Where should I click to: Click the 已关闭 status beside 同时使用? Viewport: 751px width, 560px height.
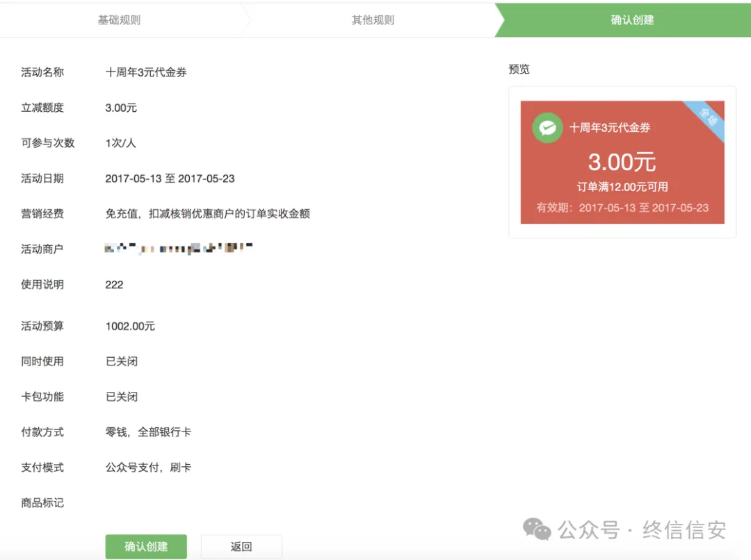click(121, 361)
